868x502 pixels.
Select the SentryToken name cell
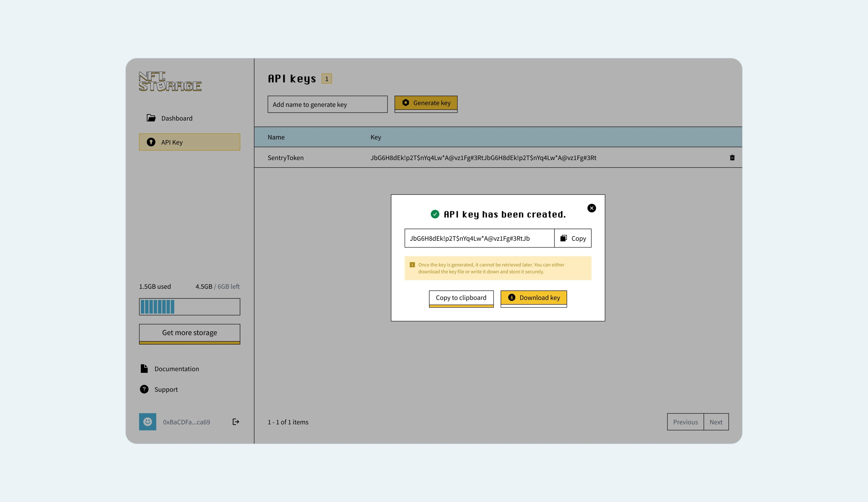[285, 158]
